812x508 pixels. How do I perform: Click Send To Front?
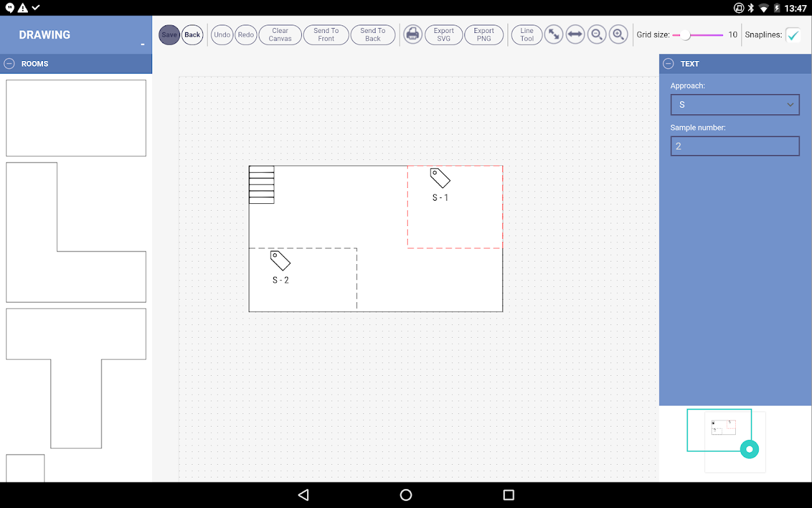[x=326, y=35]
